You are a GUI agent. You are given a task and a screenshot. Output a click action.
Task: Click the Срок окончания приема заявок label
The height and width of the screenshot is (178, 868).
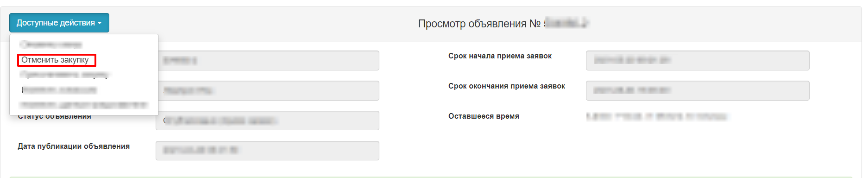pyautogui.click(x=507, y=86)
